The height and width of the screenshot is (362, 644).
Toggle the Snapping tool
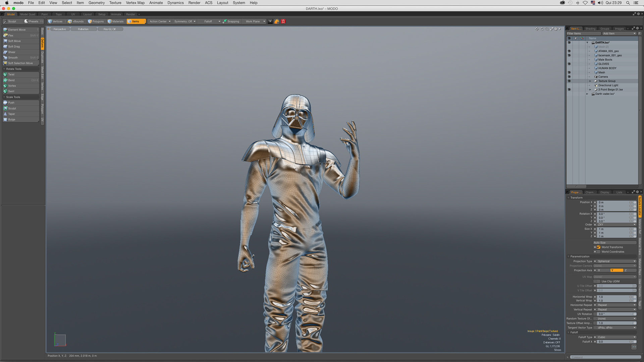click(231, 21)
